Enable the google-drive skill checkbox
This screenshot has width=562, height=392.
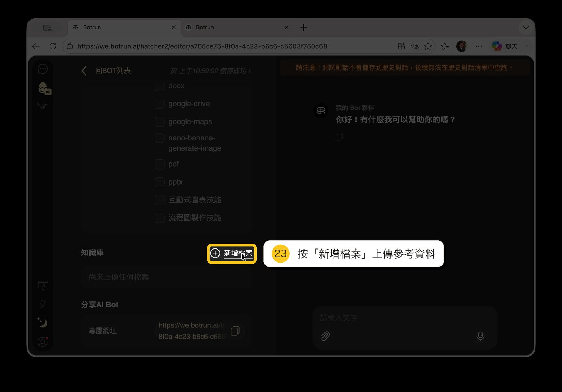(159, 104)
